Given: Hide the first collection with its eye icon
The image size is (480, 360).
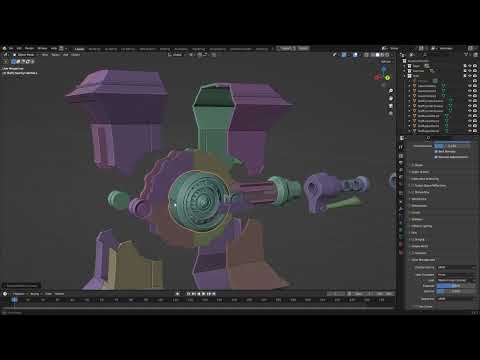Looking at the screenshot, I should pos(470,66).
